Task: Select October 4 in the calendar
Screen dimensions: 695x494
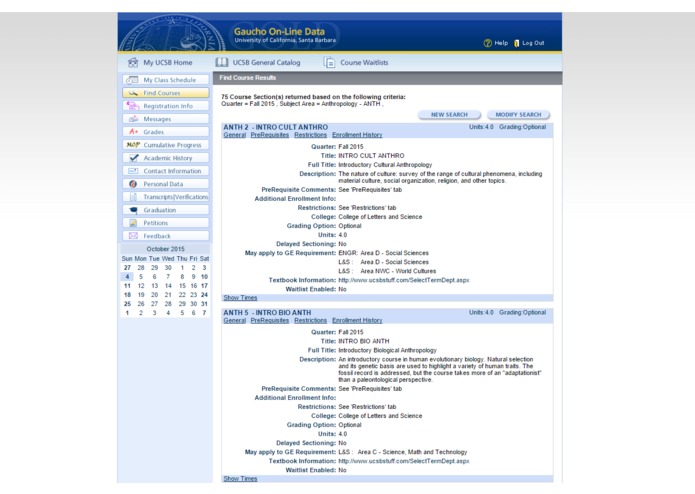Action: 127,276
